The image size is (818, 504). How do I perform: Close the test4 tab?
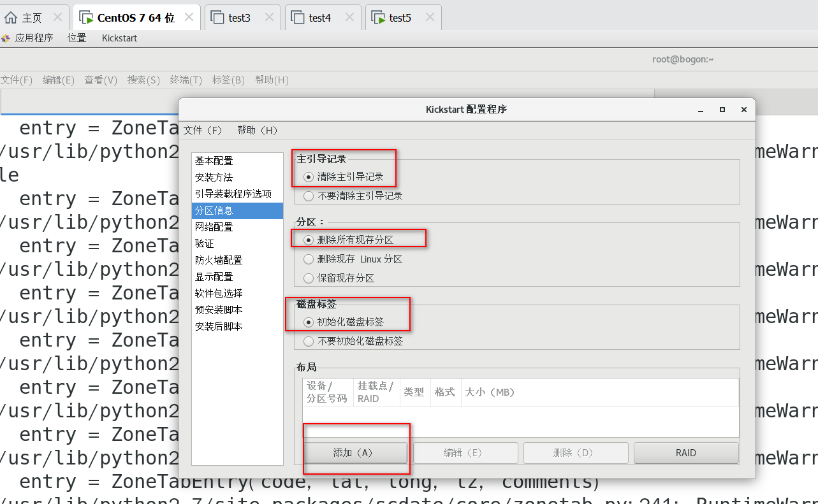350,17
